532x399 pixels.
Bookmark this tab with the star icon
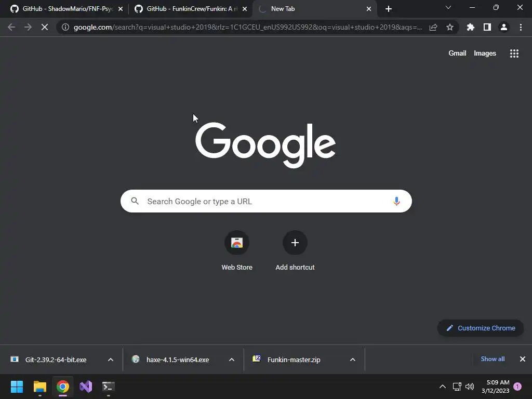[x=450, y=27]
